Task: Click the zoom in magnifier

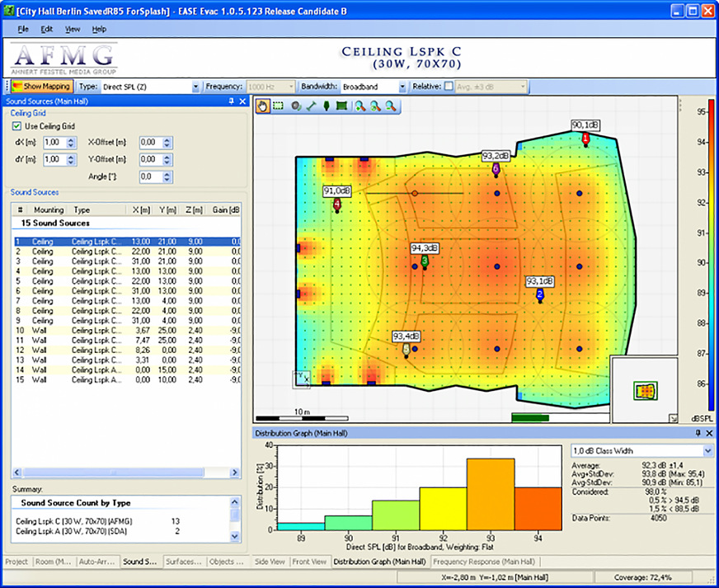Action: click(361, 106)
